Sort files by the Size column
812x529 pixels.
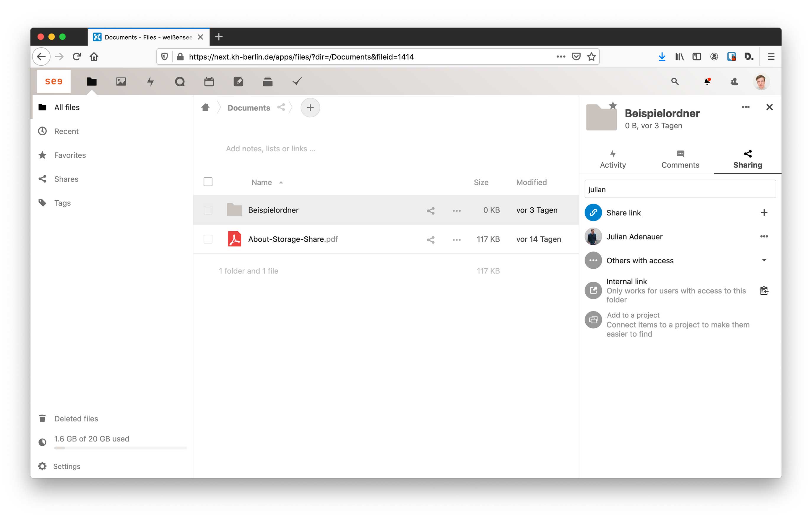(x=481, y=182)
